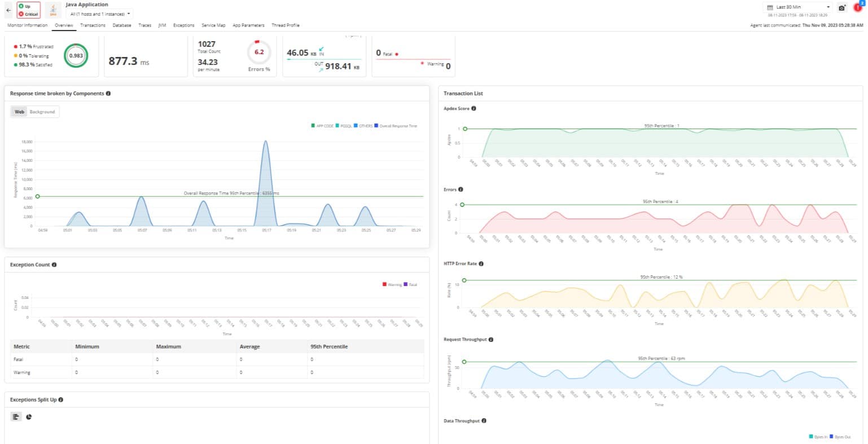
Task: Click the 6.2 Errors % gauge
Action: tap(259, 52)
